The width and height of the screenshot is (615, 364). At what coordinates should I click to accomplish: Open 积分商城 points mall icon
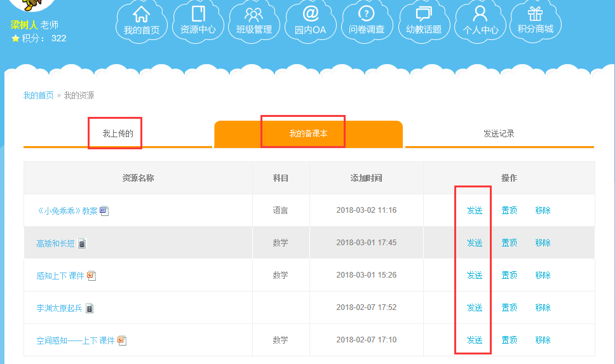[x=536, y=22]
